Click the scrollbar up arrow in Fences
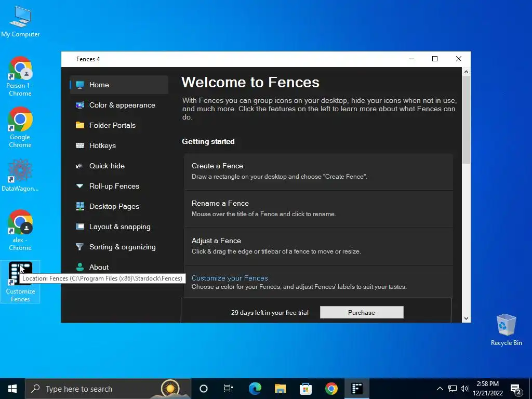 pyautogui.click(x=466, y=72)
